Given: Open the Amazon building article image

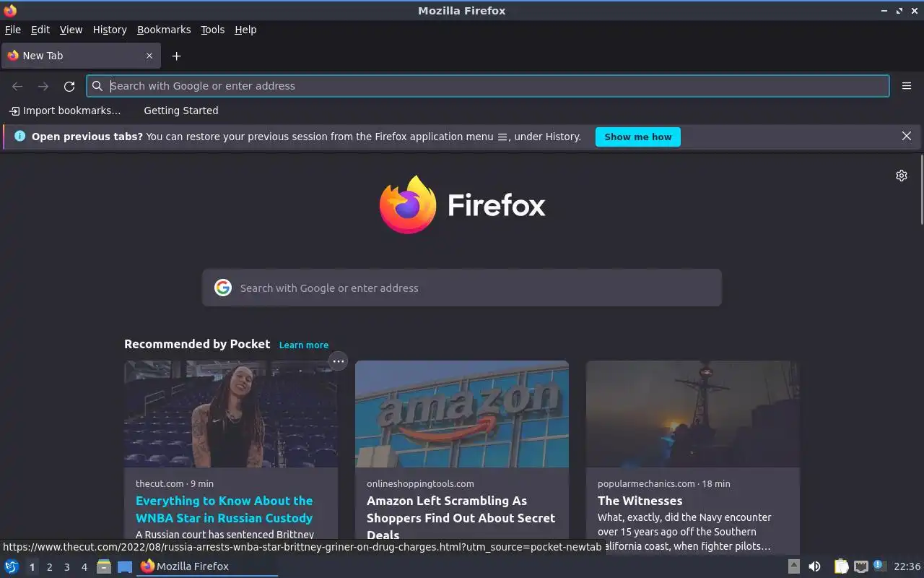Looking at the screenshot, I should coord(462,414).
